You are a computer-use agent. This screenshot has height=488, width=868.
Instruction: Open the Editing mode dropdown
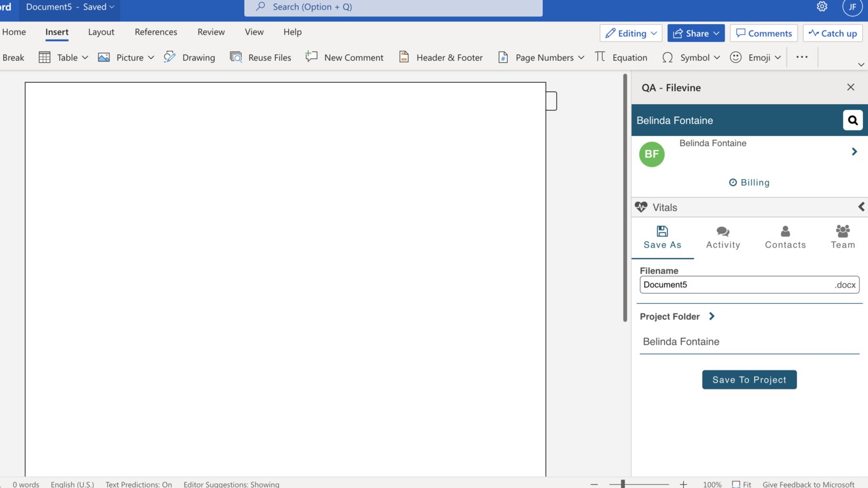[631, 33]
